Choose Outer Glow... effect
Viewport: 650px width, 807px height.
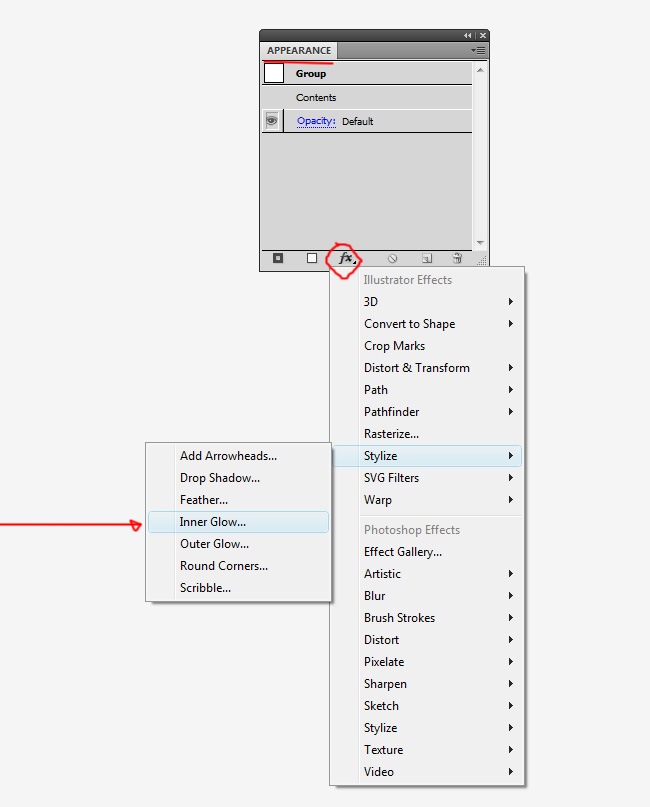coord(238,544)
